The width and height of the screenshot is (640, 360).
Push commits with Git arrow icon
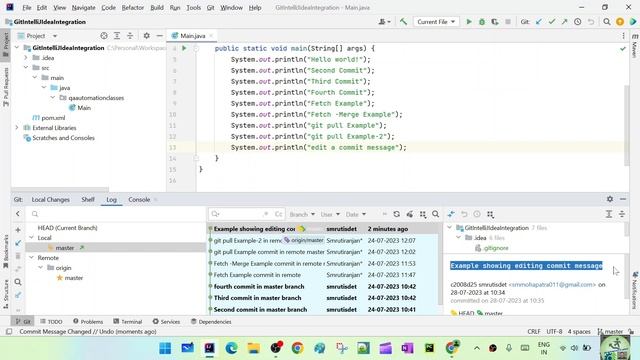point(564,22)
